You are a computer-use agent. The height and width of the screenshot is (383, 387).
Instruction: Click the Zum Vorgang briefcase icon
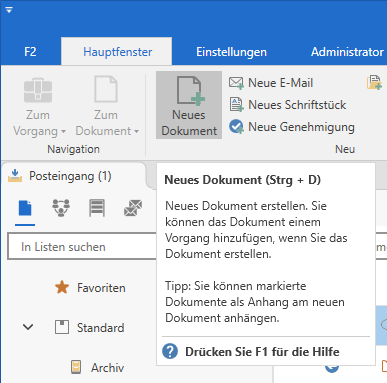pyautogui.click(x=38, y=90)
